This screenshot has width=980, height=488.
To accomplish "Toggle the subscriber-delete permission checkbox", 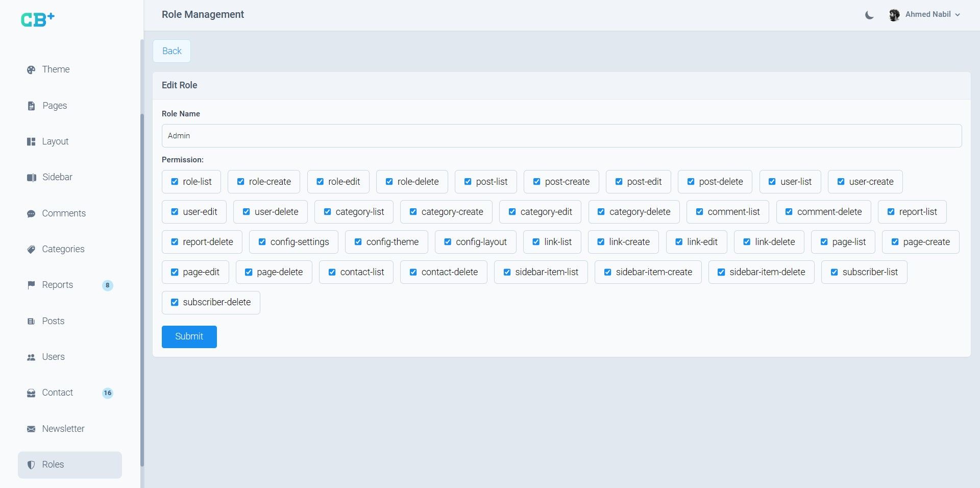I will coord(175,302).
